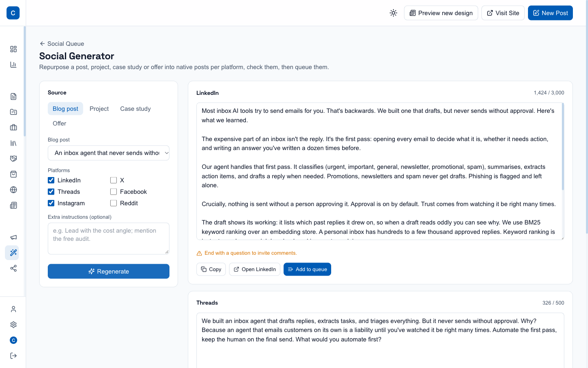Copy the LinkedIn post text

211,269
